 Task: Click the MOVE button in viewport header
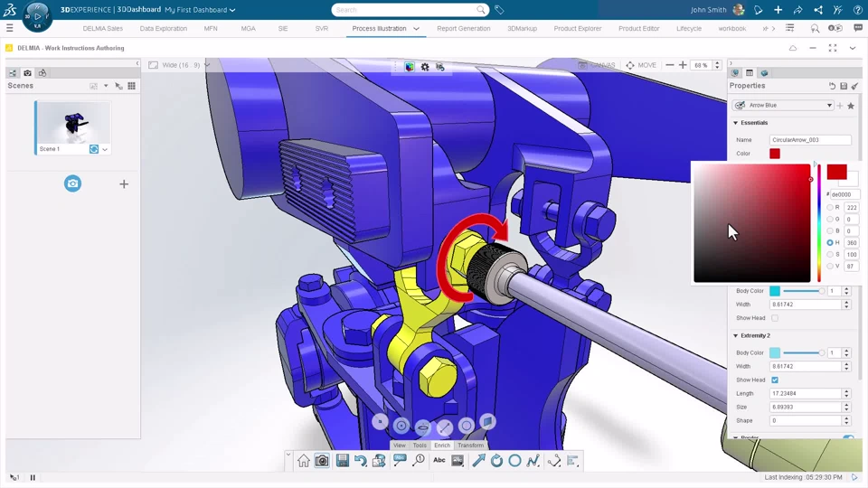[641, 65]
